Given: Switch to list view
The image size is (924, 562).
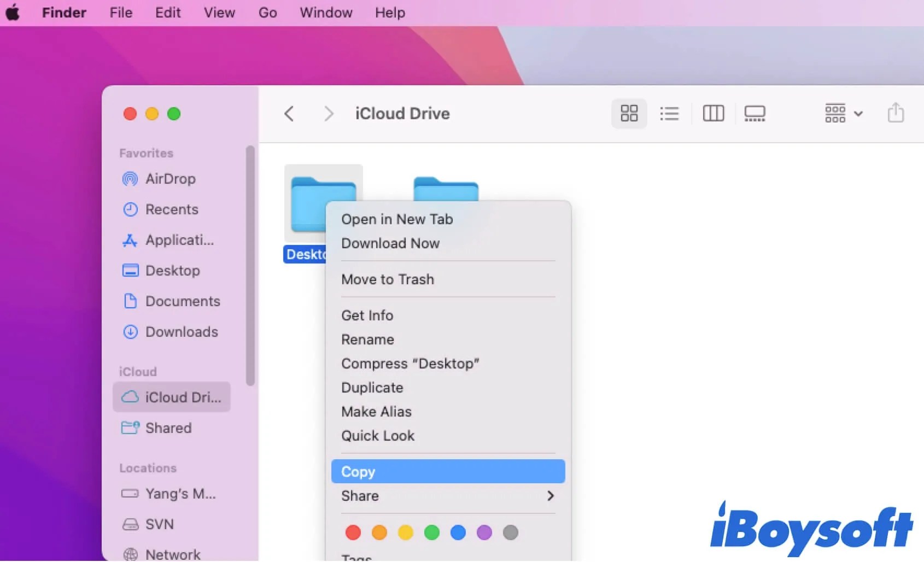Looking at the screenshot, I should pyautogui.click(x=669, y=114).
